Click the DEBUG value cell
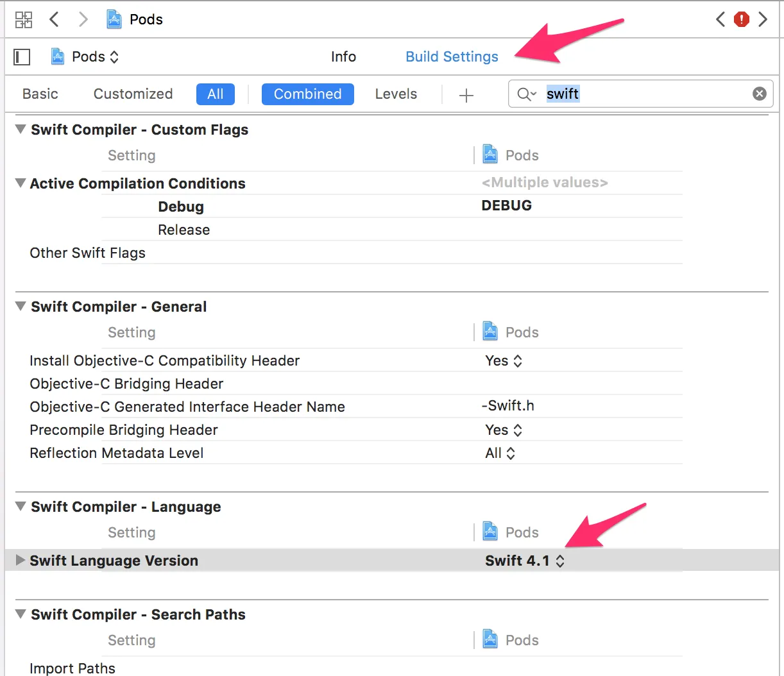Viewport: 784px width, 676px height. [507, 205]
